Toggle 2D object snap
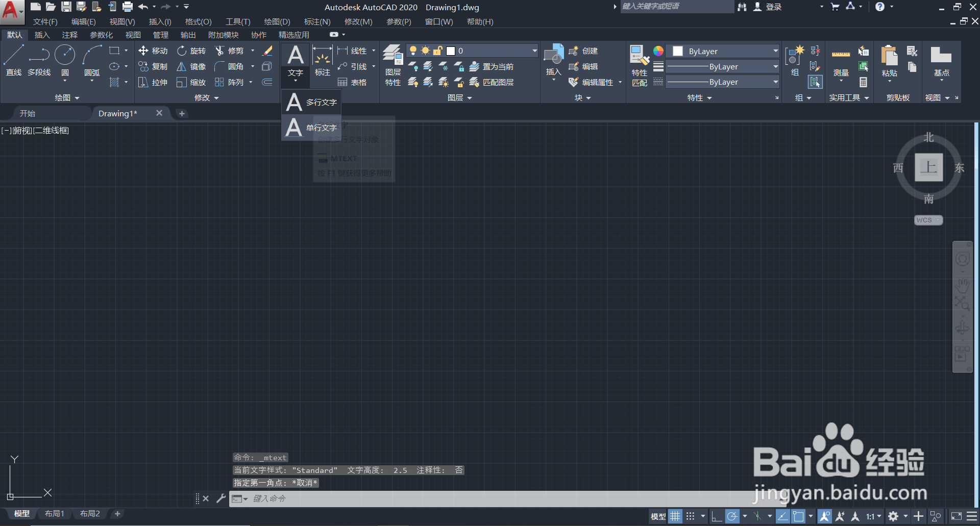This screenshot has width=980, height=526. tap(798, 516)
